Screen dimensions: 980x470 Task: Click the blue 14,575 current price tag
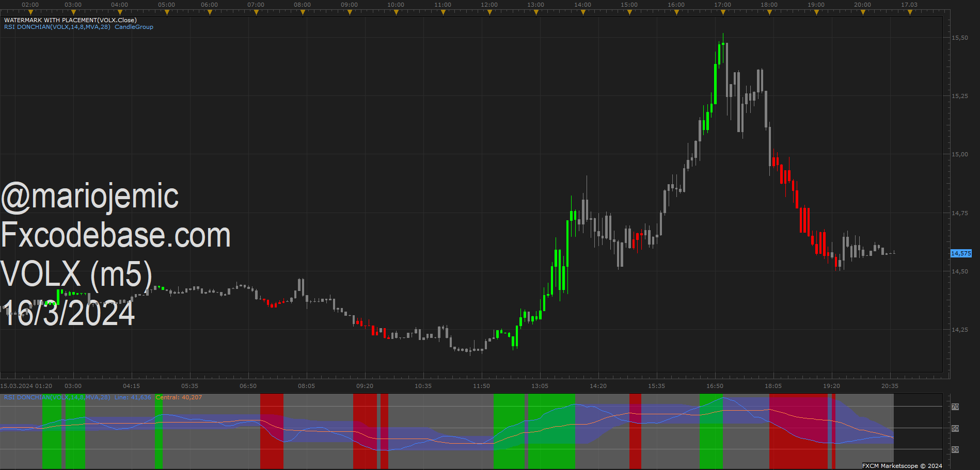click(961, 253)
